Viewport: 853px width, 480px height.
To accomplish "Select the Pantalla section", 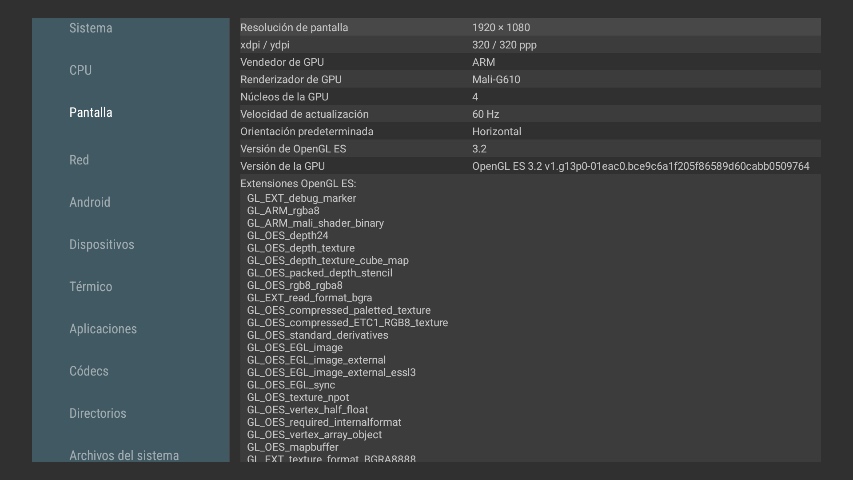I will pos(90,113).
